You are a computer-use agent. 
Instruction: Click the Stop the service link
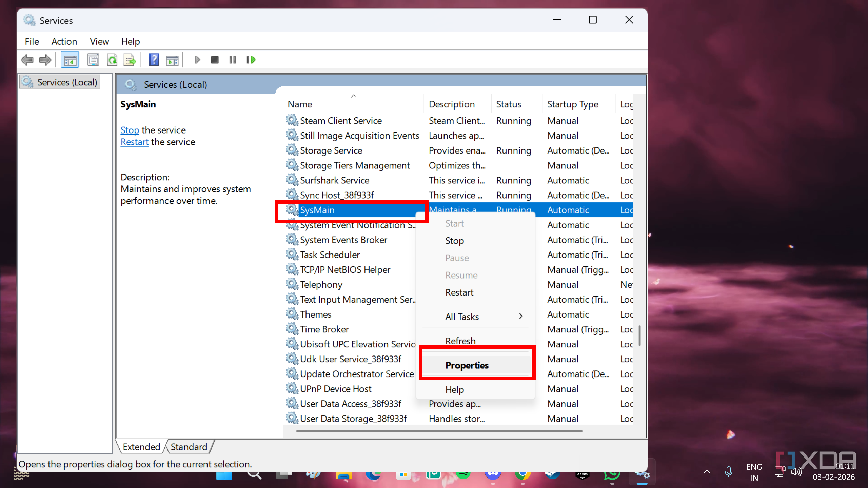tap(130, 130)
